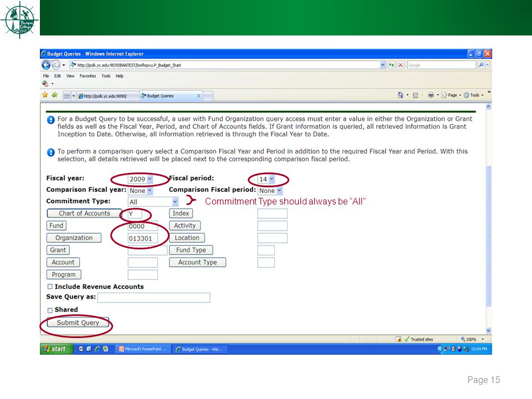Viewport: 532px width, 399px height.
Task: Open the Quick Tabs grid icon
Action: [67, 96]
